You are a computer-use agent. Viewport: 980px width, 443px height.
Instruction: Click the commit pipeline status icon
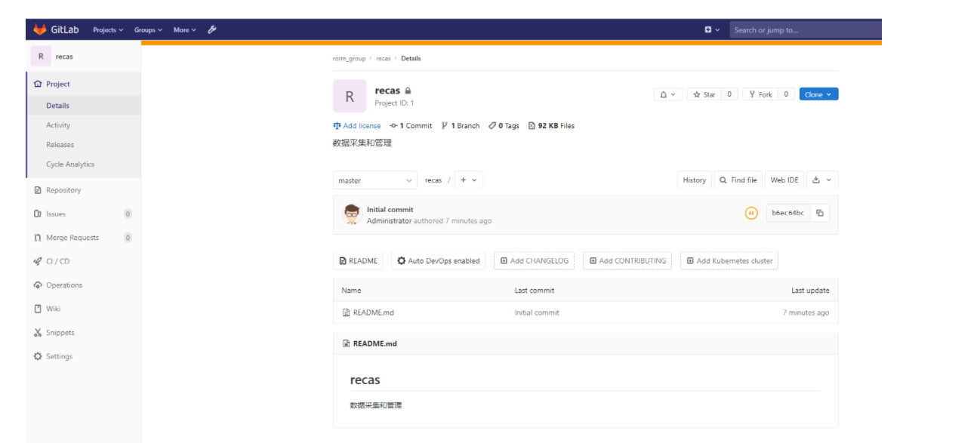coord(751,213)
